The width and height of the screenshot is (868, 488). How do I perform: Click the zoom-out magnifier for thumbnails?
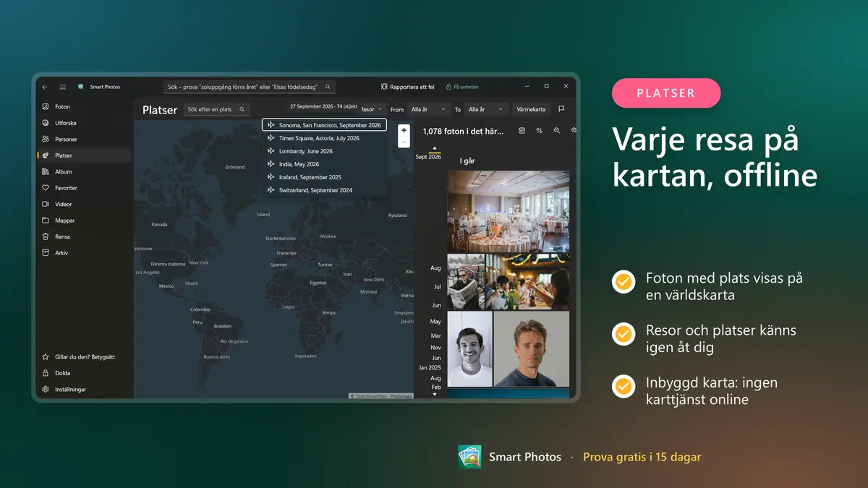pos(557,131)
